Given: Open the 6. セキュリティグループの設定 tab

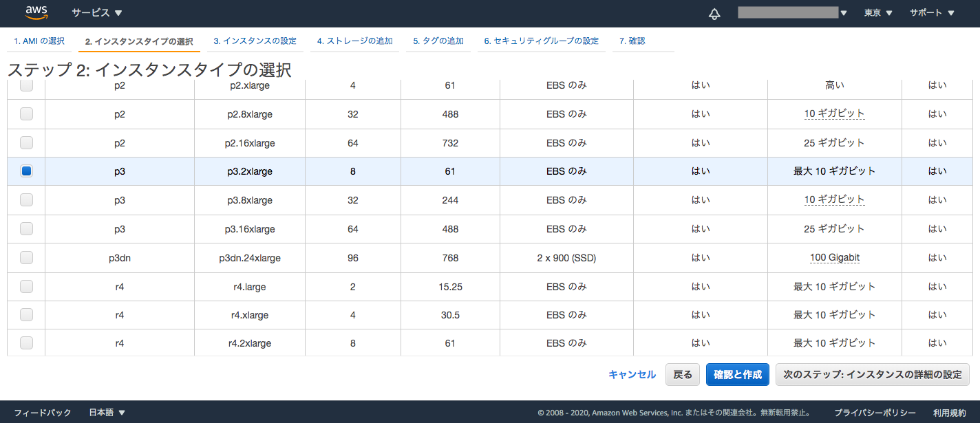Looking at the screenshot, I should [541, 41].
